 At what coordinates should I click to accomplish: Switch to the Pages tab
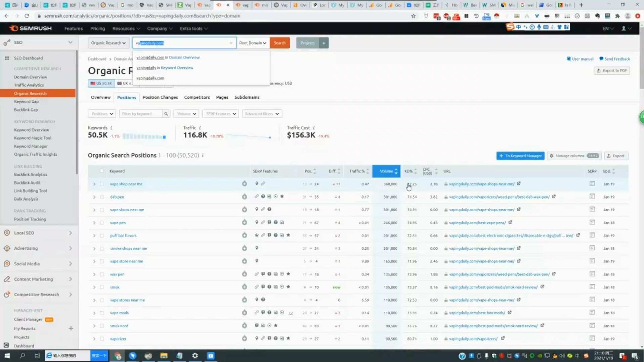click(222, 97)
